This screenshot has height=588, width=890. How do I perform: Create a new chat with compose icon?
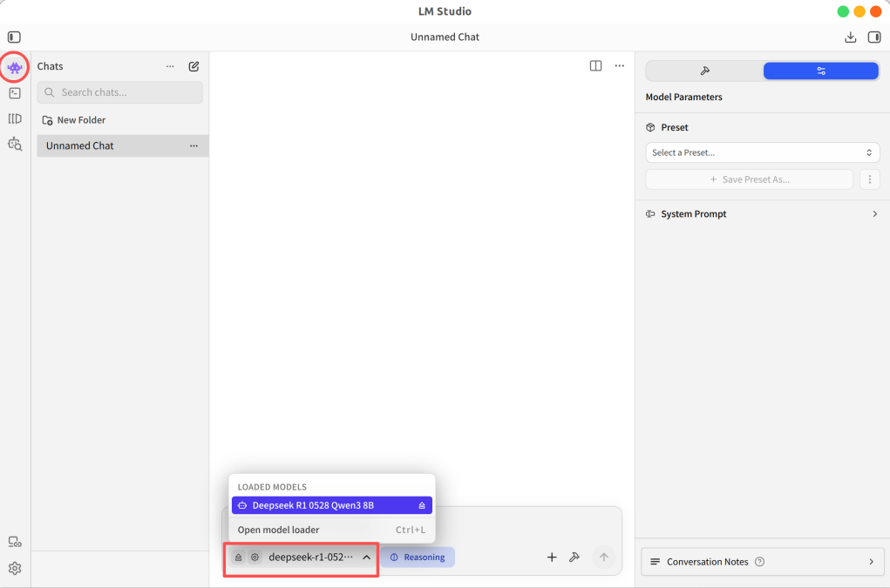pyautogui.click(x=194, y=66)
